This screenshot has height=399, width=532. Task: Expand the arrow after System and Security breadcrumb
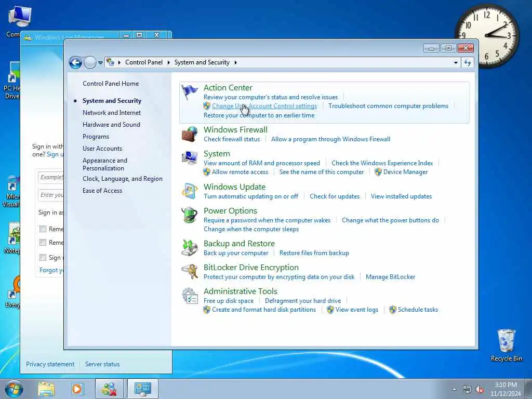point(235,62)
